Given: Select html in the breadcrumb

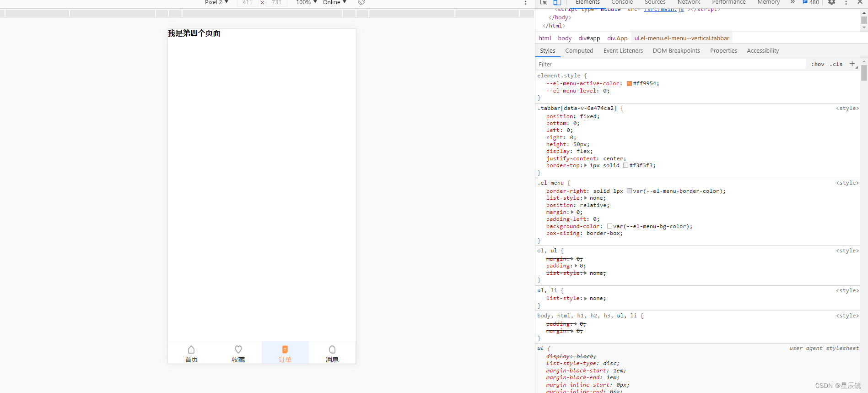Looking at the screenshot, I should [x=545, y=38].
